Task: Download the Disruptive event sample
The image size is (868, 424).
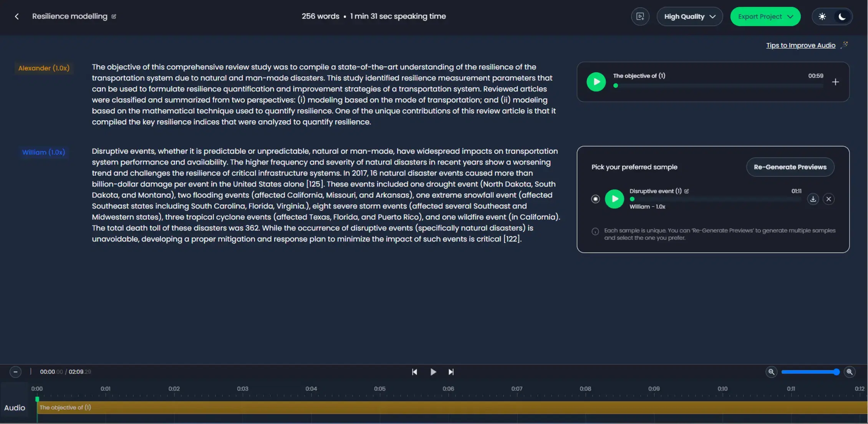Action: pos(813,199)
